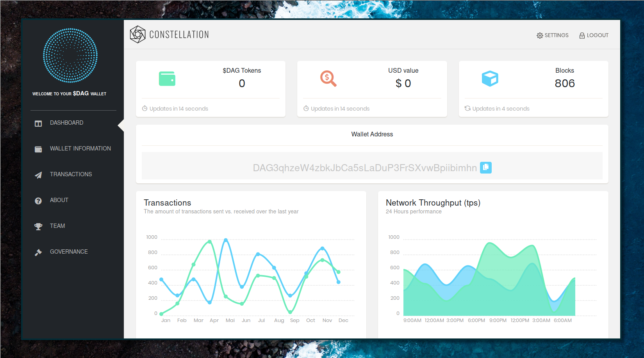Click the Constellation logo icon
Screen dimensions: 644x358
pyautogui.click(x=137, y=34)
